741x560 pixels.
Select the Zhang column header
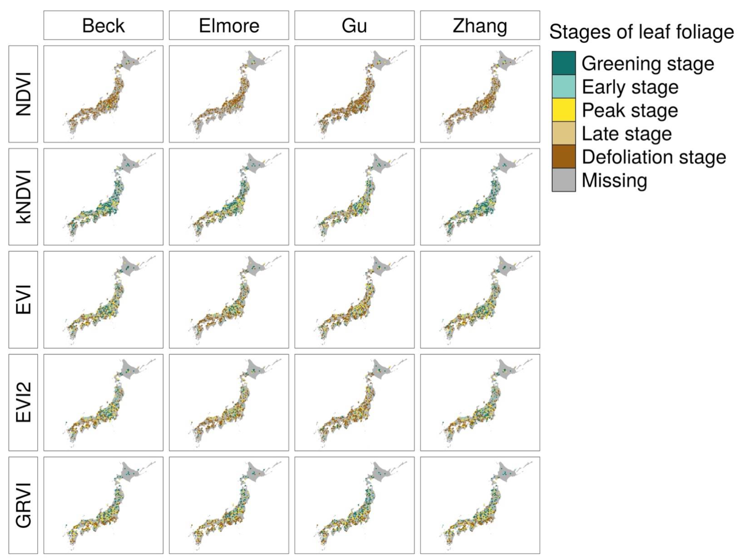(x=480, y=25)
